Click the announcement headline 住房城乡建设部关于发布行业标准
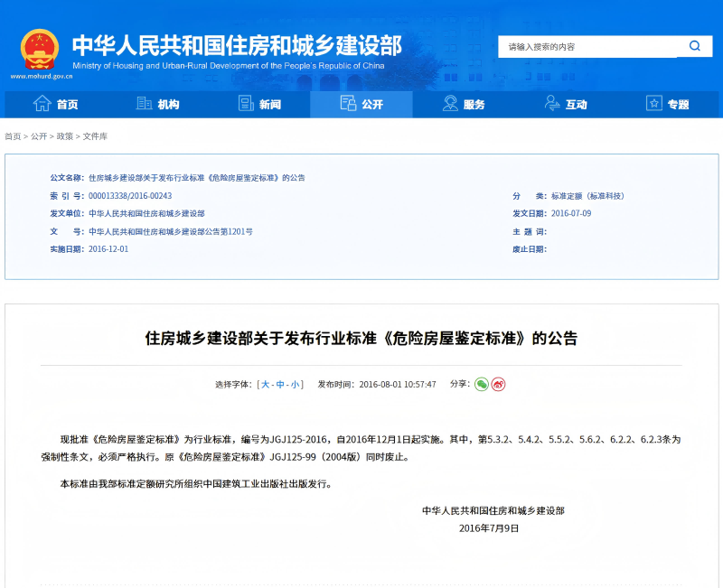Screen dimensions: 723x588 [361, 338]
